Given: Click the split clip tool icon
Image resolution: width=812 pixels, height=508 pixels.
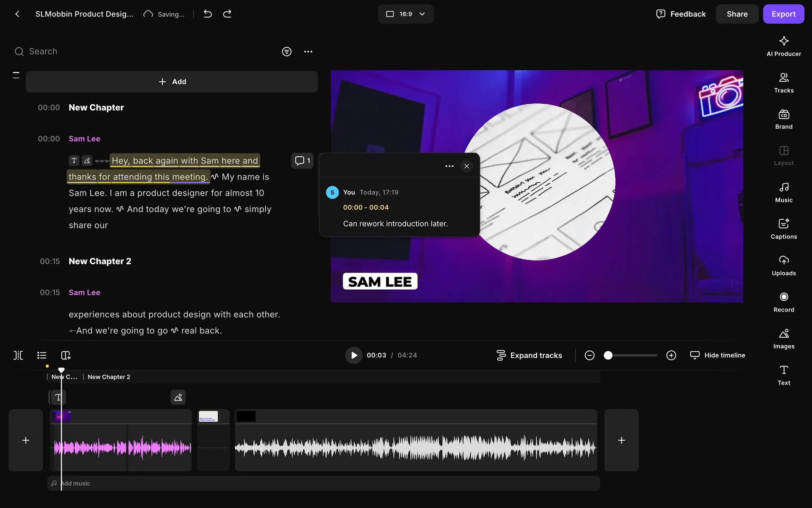Looking at the screenshot, I should 18,355.
